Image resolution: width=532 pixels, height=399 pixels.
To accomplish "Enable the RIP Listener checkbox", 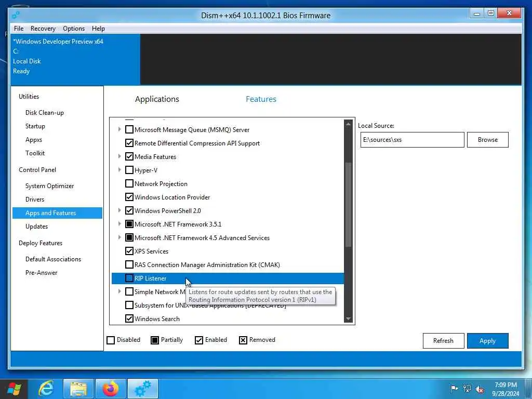I will [x=129, y=278].
